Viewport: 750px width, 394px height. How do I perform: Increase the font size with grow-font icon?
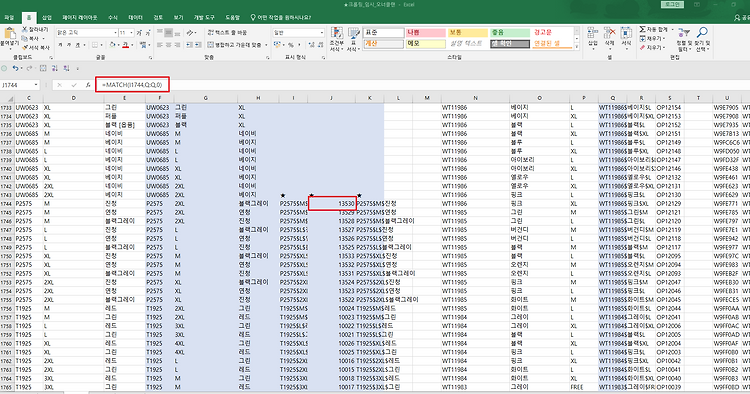[139, 33]
